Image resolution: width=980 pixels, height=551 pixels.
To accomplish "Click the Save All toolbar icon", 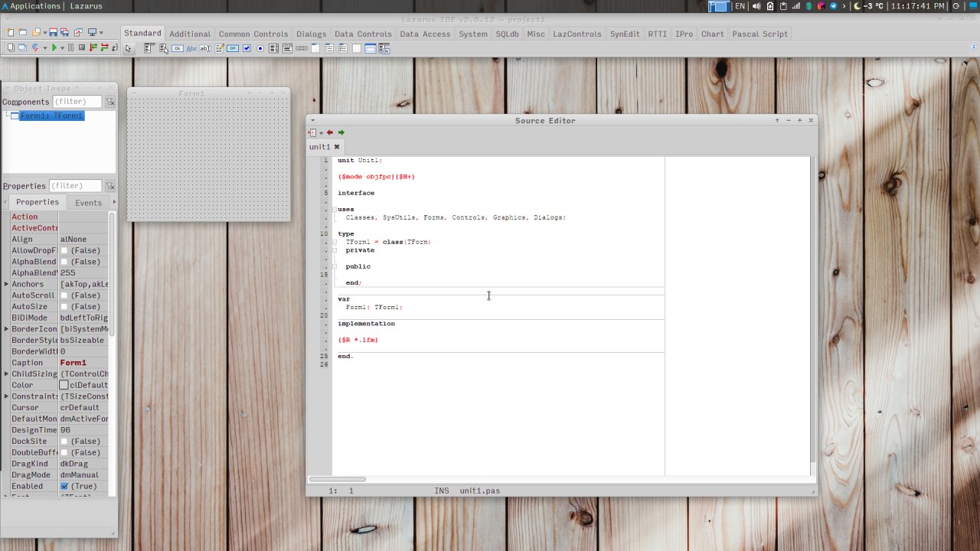I will (x=65, y=32).
